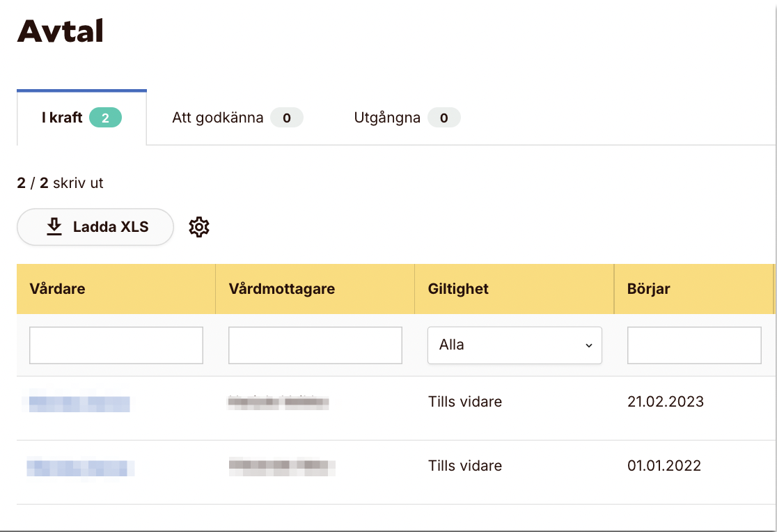The image size is (777, 532).
Task: Click the Avtal page heading
Action: pyautogui.click(x=60, y=31)
